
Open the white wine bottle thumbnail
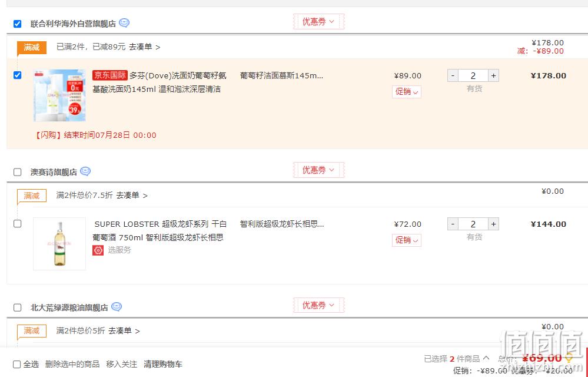(x=59, y=244)
